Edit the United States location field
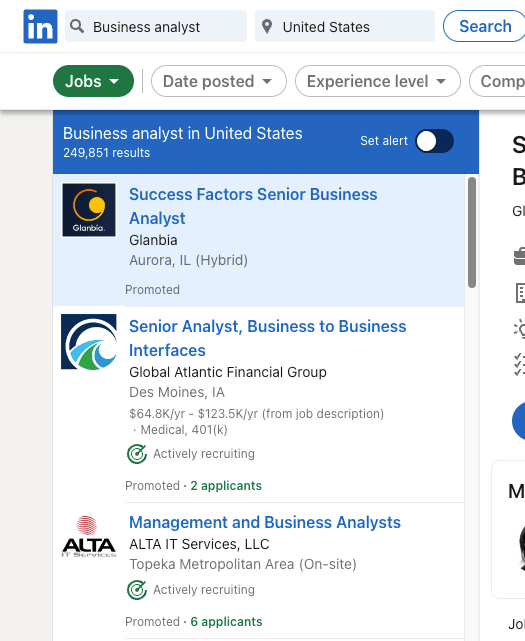Viewport: 525px width, 641px height. tap(345, 27)
